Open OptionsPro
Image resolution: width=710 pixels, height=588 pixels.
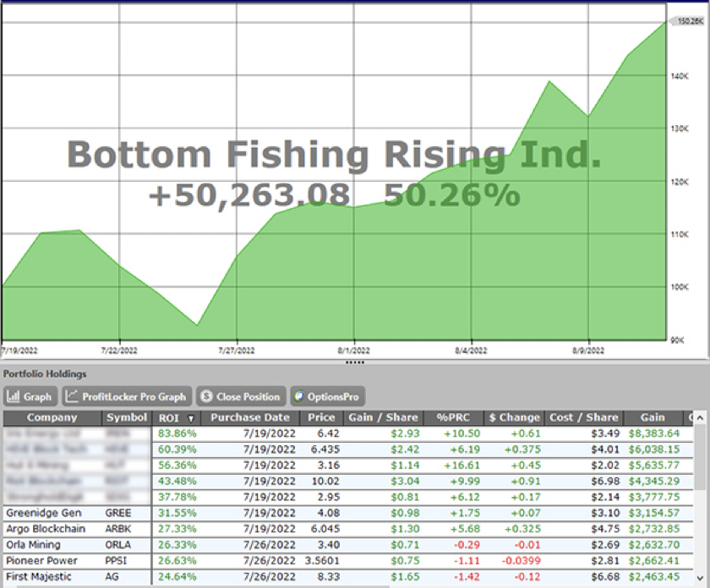[x=330, y=396]
